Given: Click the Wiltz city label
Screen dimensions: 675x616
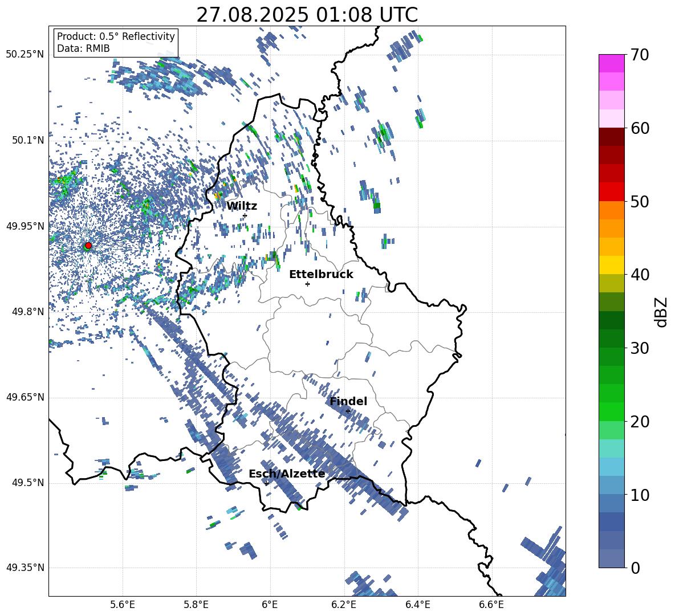Looking at the screenshot, I should coord(242,206).
